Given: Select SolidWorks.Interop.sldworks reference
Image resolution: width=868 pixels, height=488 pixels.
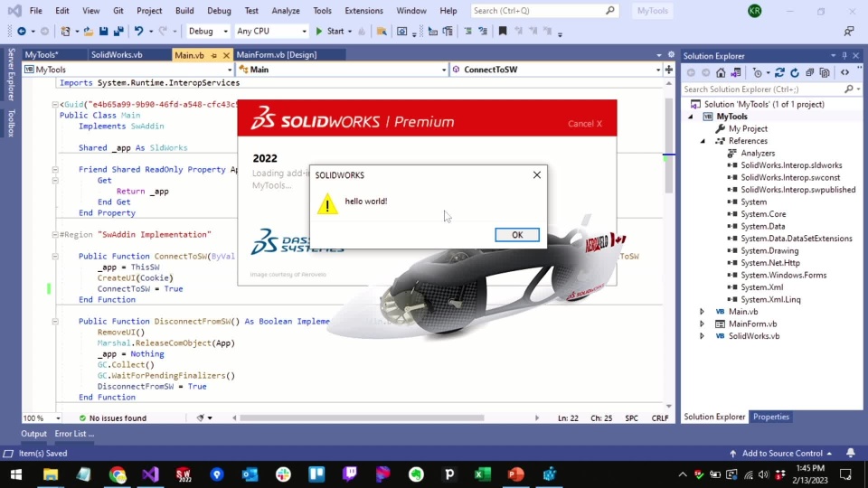Looking at the screenshot, I should pos(791,165).
